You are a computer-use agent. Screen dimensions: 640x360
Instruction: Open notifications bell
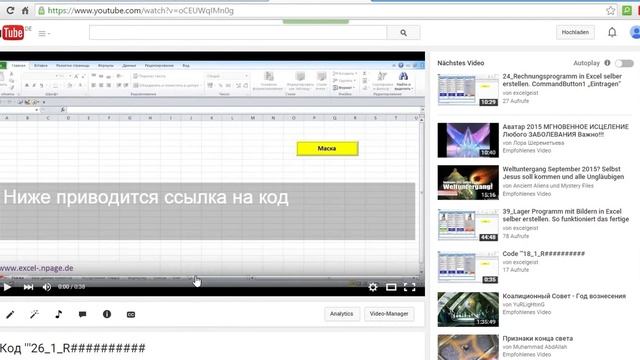tap(612, 32)
